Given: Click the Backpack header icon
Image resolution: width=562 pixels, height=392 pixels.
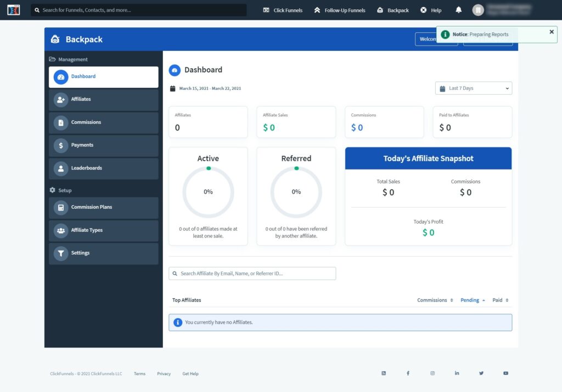Looking at the screenshot, I should 55,39.
